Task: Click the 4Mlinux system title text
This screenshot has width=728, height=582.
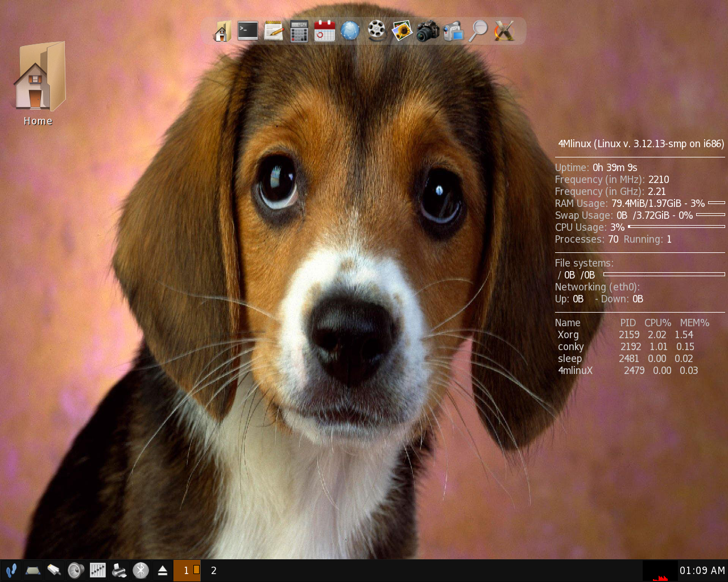Action: (x=642, y=144)
